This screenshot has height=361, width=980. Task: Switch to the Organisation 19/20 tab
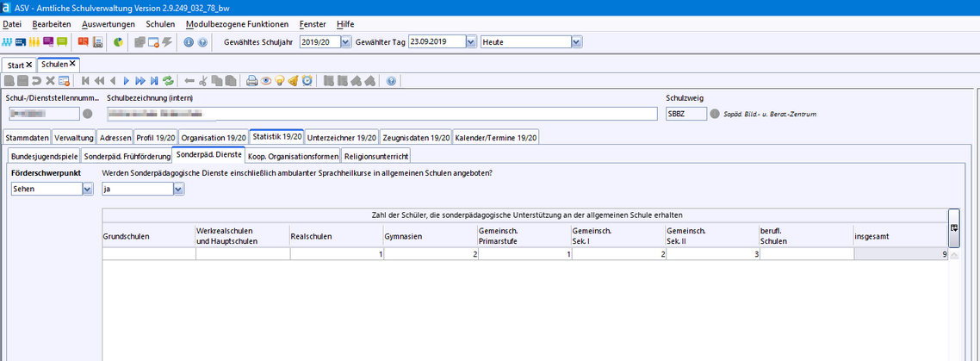214,137
